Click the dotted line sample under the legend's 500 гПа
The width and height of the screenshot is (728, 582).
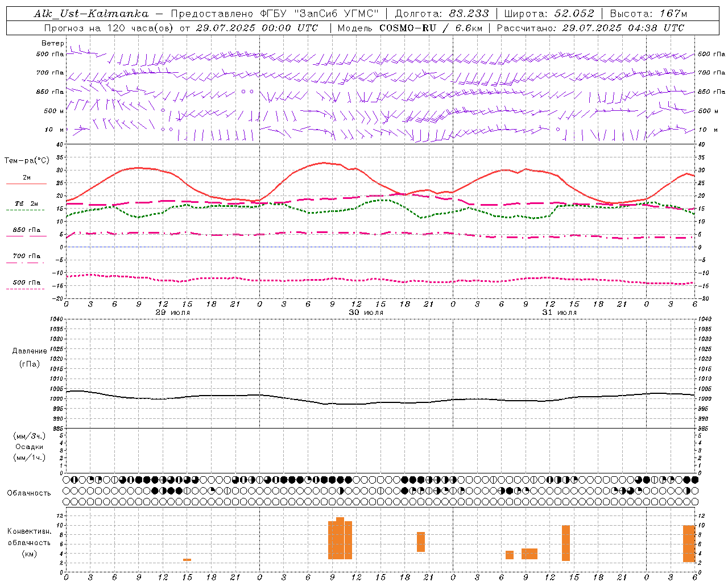coord(25,289)
